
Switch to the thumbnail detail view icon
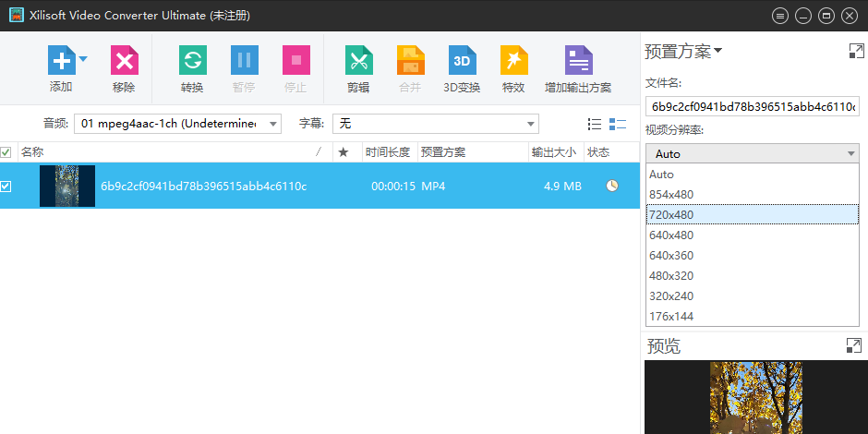coord(618,124)
